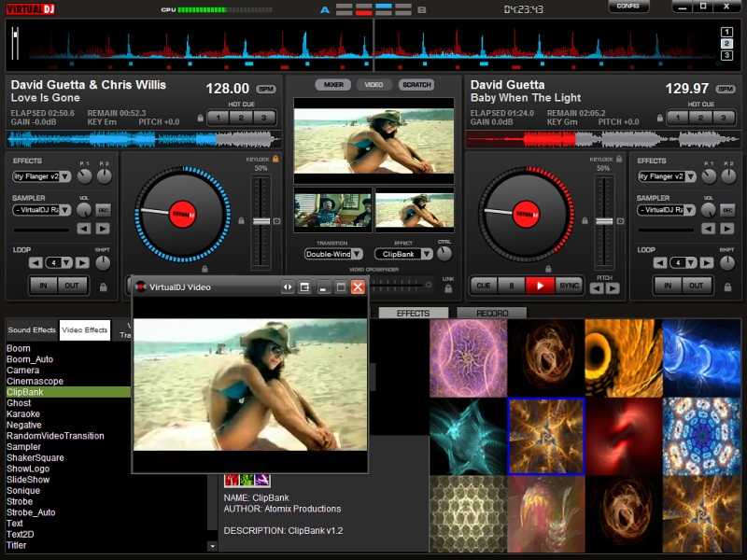The image size is (747, 560).
Task: Click the REC sampler record icon on left deck
Action: [104, 210]
